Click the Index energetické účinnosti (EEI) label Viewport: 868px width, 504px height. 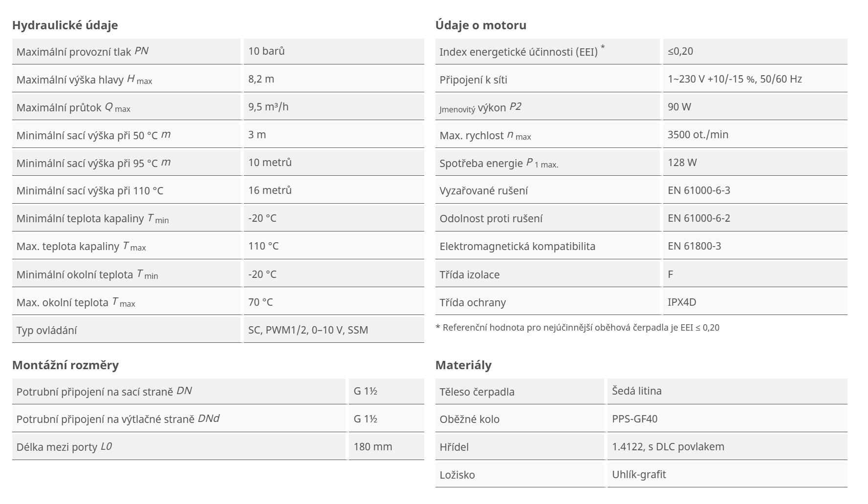click(519, 52)
